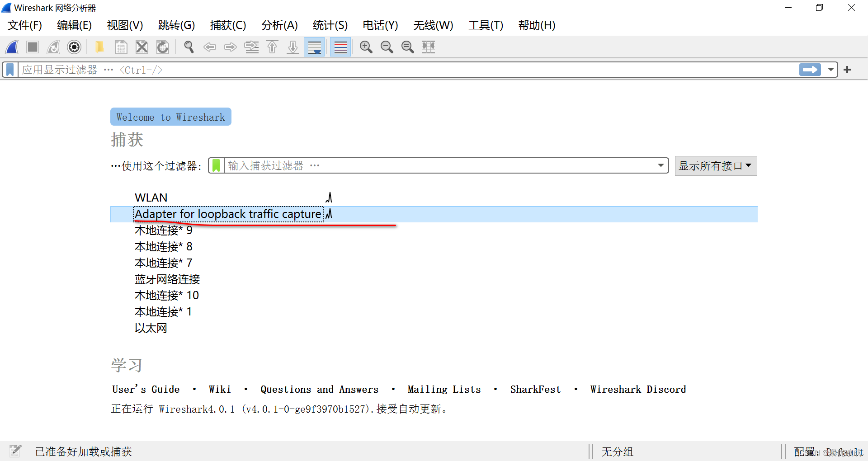The height and width of the screenshot is (461, 868).
Task: Jump to last packet icon
Action: [x=293, y=47]
